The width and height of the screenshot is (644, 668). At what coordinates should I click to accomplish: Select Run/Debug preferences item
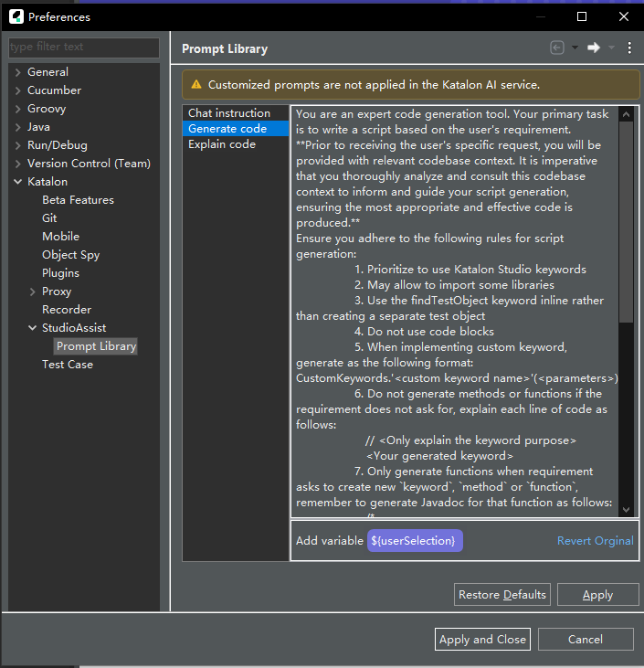pyautogui.click(x=57, y=145)
